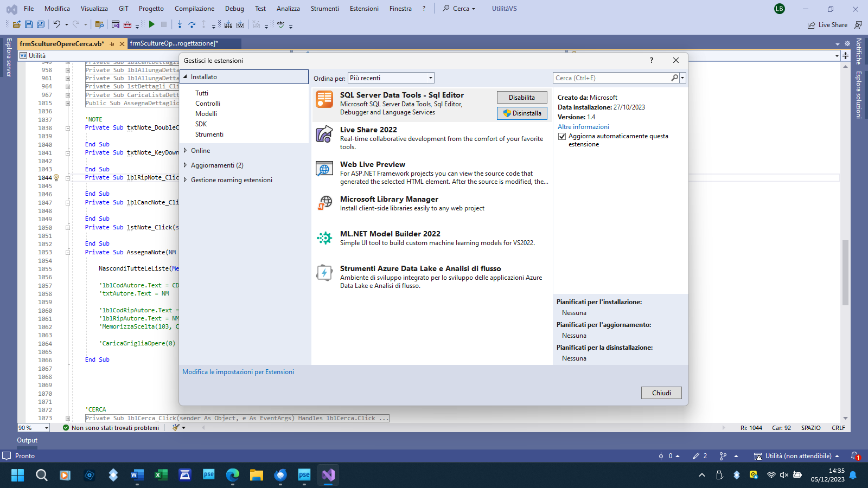Click the help question mark in dialog
The width and height of the screenshot is (868, 488).
pos(652,60)
